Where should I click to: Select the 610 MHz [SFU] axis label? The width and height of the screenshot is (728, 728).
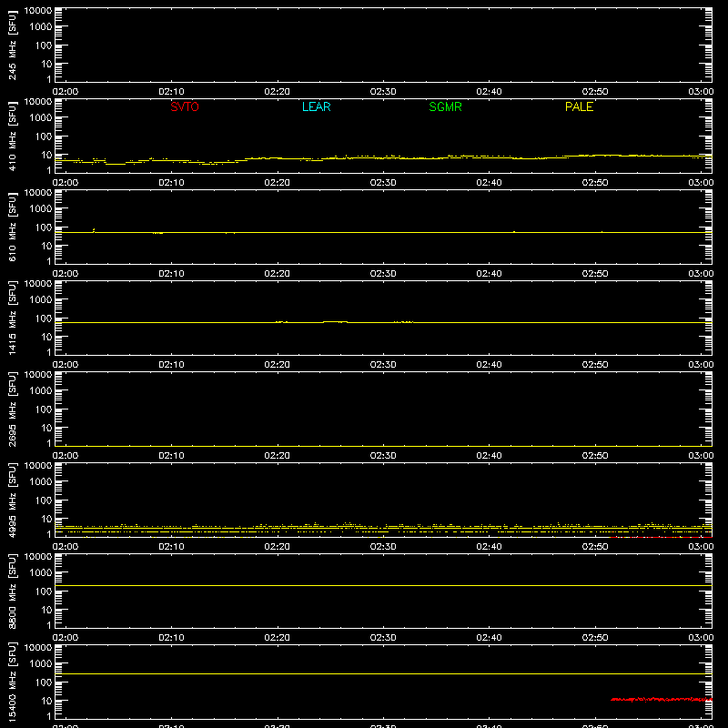pos(12,227)
